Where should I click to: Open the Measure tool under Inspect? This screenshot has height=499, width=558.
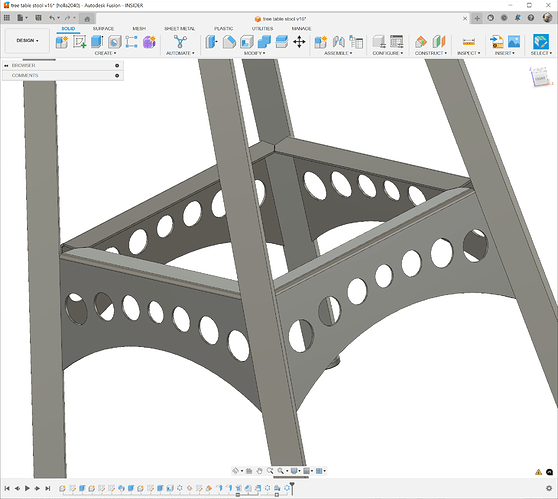(469, 42)
